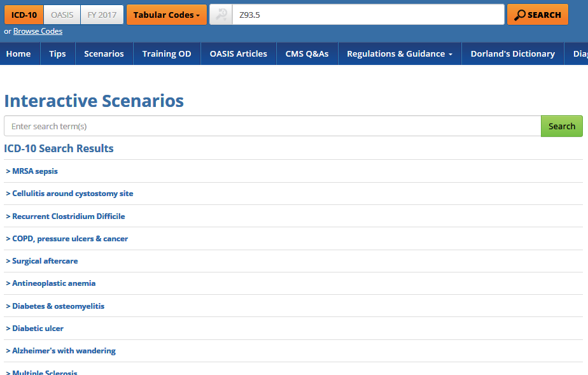The width and height of the screenshot is (588, 375).
Task: Click the scenario search term input field
Action: click(272, 126)
